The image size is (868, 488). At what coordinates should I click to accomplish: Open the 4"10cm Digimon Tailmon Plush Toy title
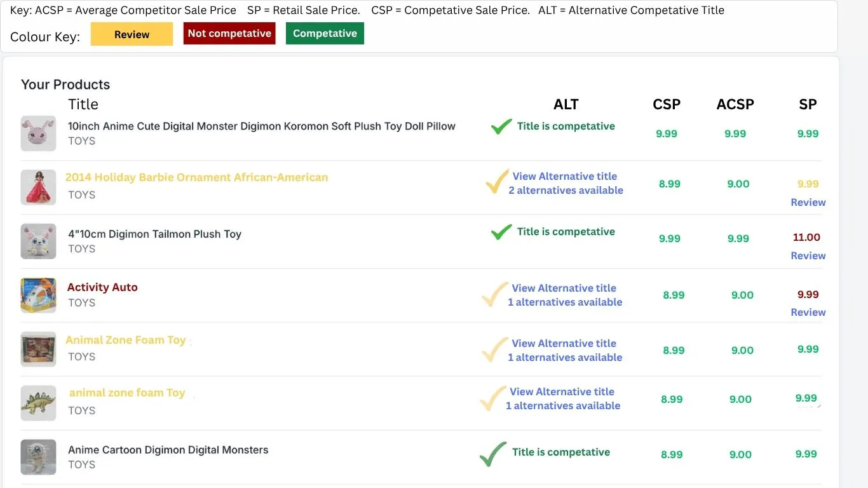click(155, 234)
